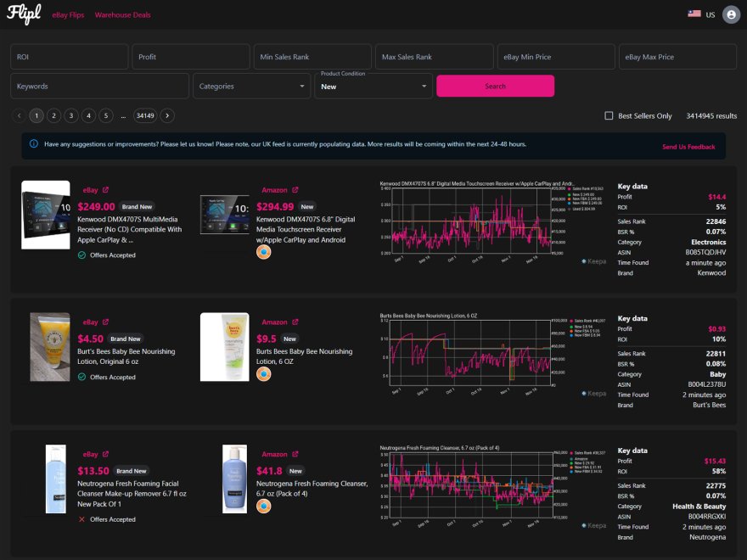Open Neutrogena eBay cleanser thumbnail

[x=56, y=479]
